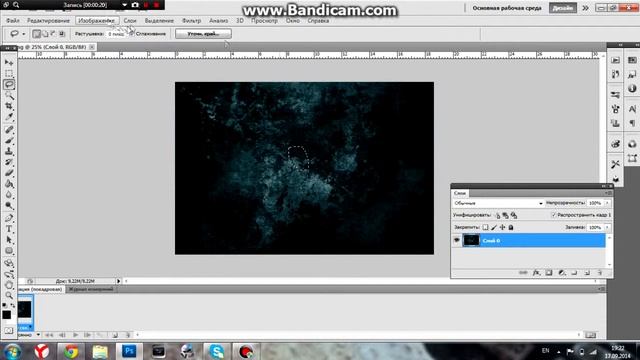Select the Zoom tool in the toolbox
The height and width of the screenshot is (360, 640).
coord(9,296)
